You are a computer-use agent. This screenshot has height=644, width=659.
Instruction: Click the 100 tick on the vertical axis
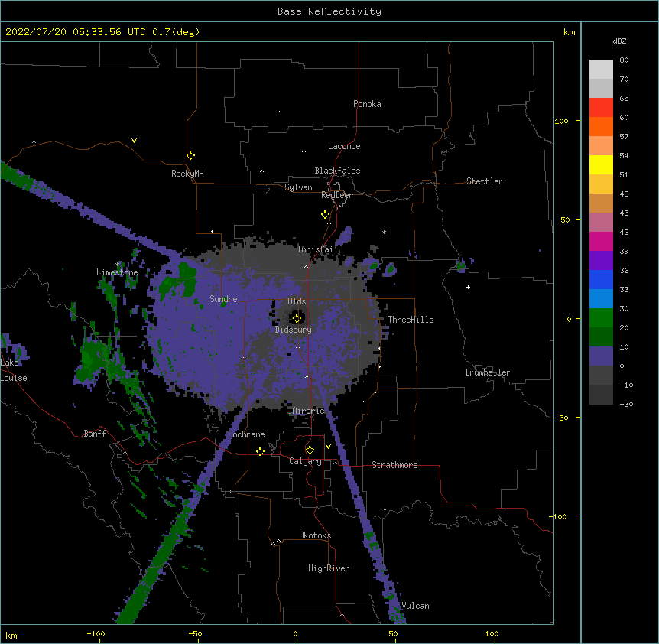[x=561, y=121]
